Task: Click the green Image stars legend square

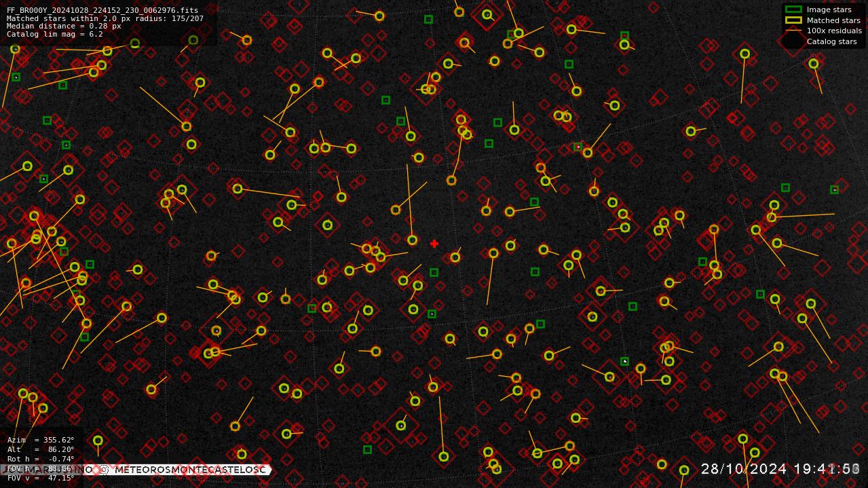Action: [793, 10]
